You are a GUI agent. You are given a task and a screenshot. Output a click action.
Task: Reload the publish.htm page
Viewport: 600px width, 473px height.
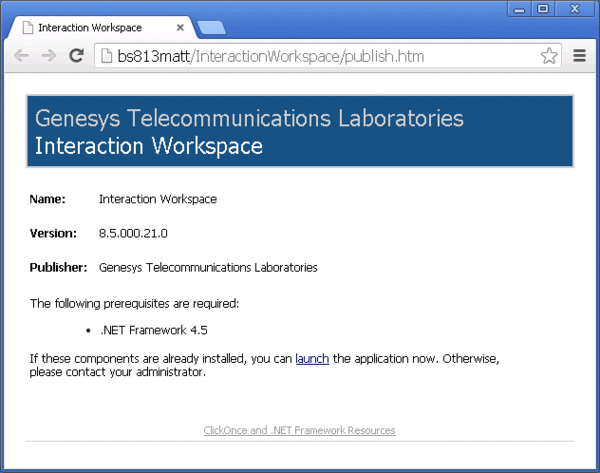(75, 56)
